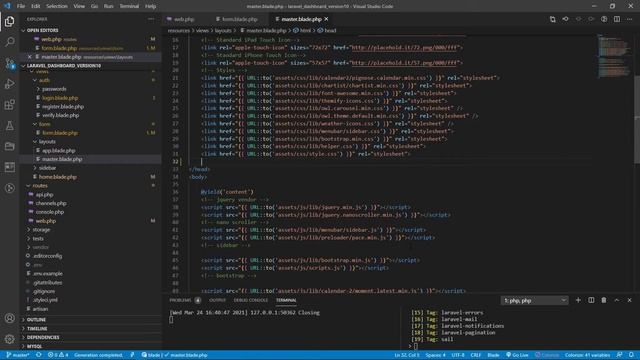Open the Source Control view
640x360 pixels.
coord(9,63)
